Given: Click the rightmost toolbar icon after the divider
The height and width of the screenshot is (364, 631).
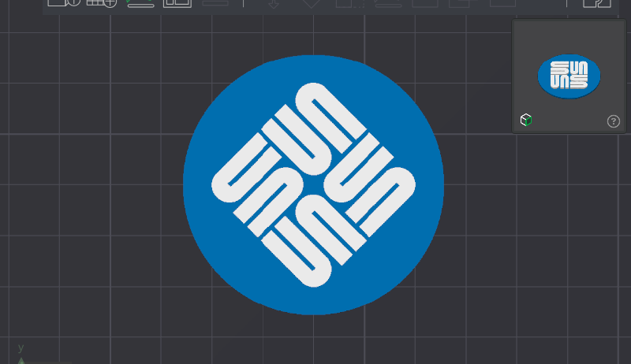Looking at the screenshot, I should pos(597,3).
